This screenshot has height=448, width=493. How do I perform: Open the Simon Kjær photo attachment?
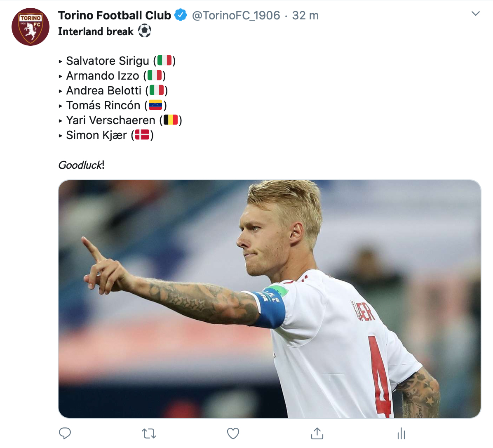pos(270,299)
